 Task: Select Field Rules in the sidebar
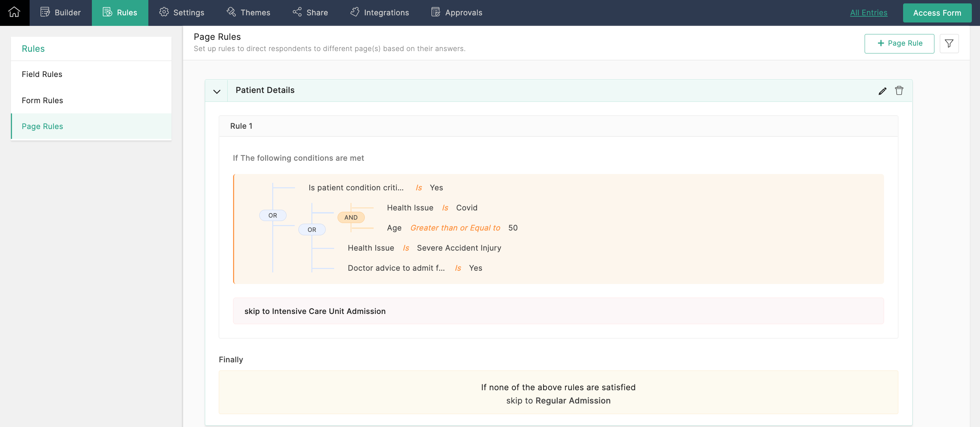42,74
